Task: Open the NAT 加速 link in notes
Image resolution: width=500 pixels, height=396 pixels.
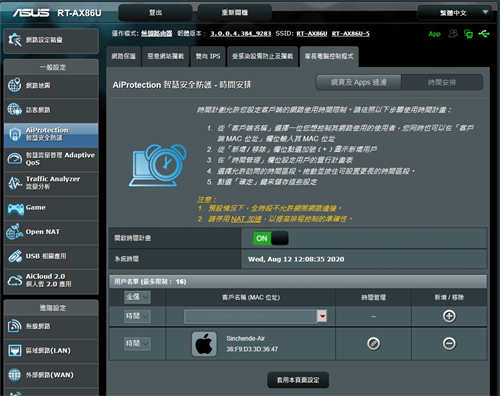Action: point(245,219)
